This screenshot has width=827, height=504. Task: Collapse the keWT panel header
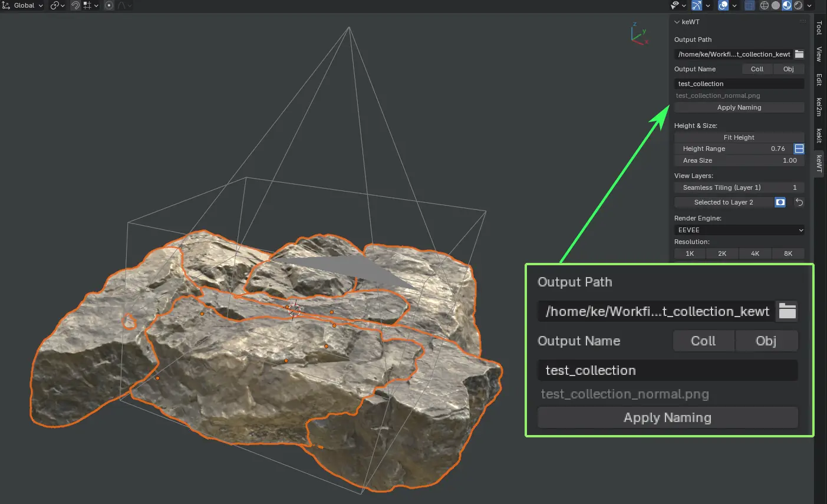[x=677, y=22]
